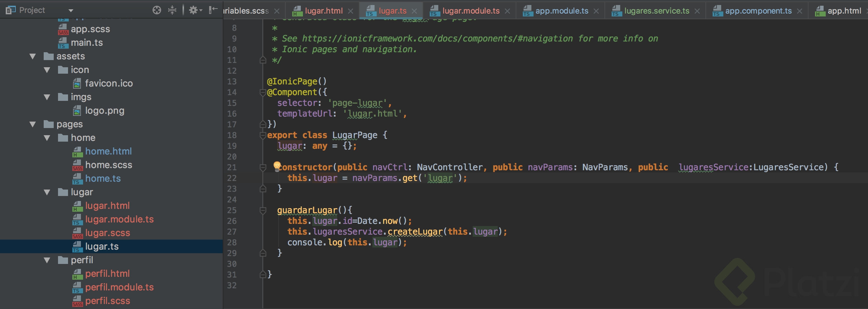Screen dimensions: 868x309
Task: Click line number 19 in the gutter
Action: (x=232, y=146)
